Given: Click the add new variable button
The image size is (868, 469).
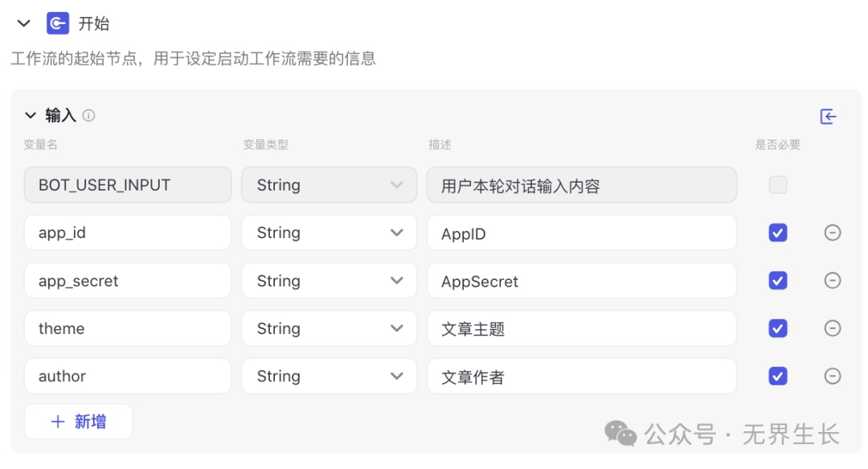Looking at the screenshot, I should coord(79,422).
